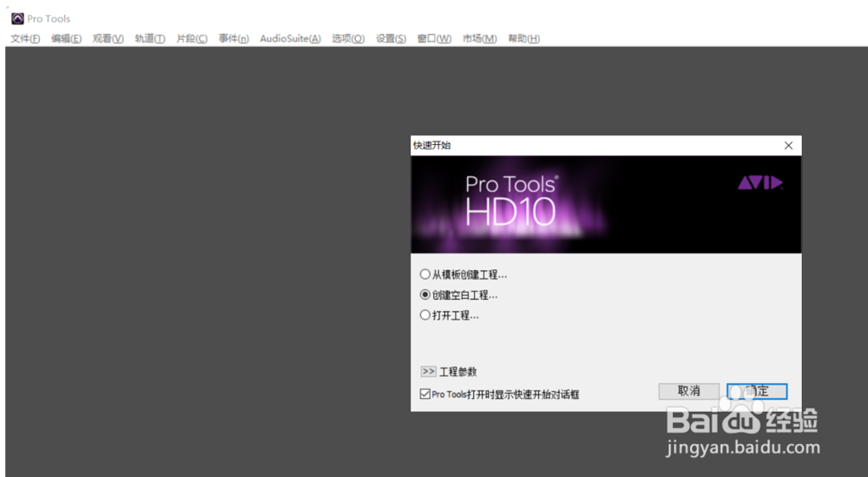
Task: Click the 取消 button
Action: (x=688, y=391)
